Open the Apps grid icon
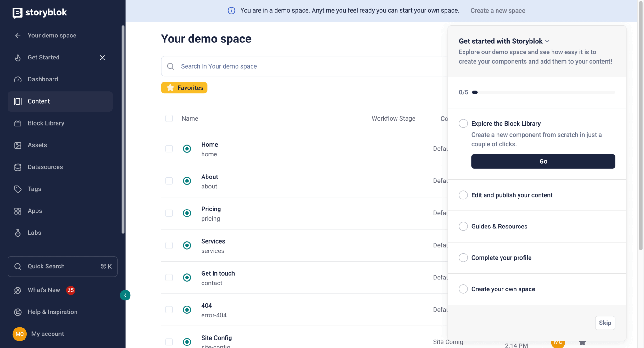 [18, 211]
